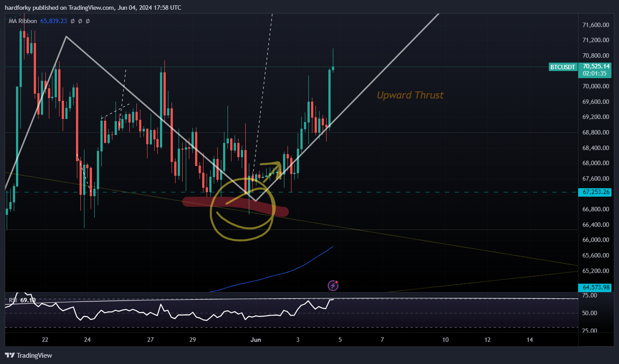Click the 69,200.00 price axis label

point(595,117)
